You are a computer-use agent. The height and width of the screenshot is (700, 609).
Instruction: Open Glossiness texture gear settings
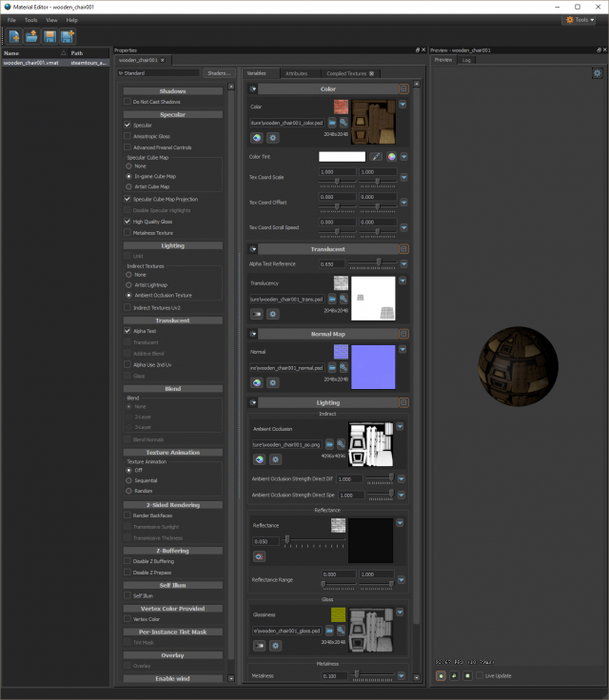(x=276, y=646)
